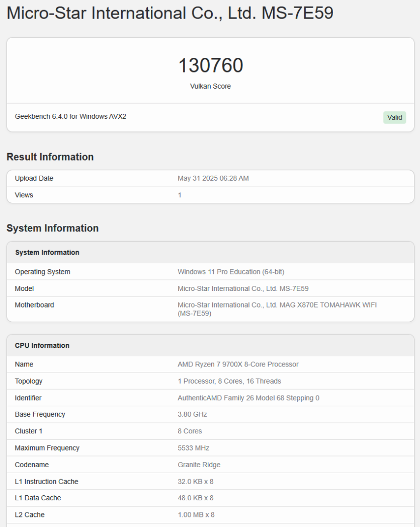This screenshot has width=420, height=527.
Task: Select the 48.0 KB x 8 value
Action: tap(195, 498)
